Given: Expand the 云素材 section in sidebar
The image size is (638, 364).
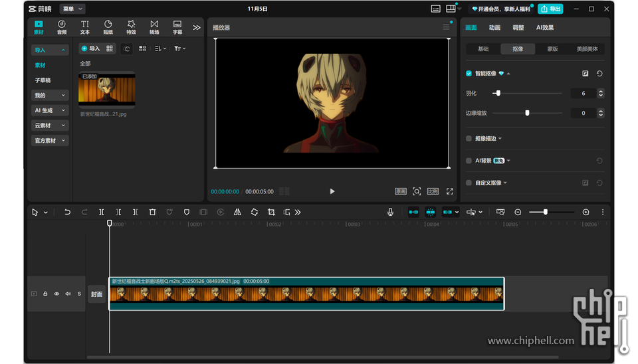Looking at the screenshot, I should click(51, 126).
